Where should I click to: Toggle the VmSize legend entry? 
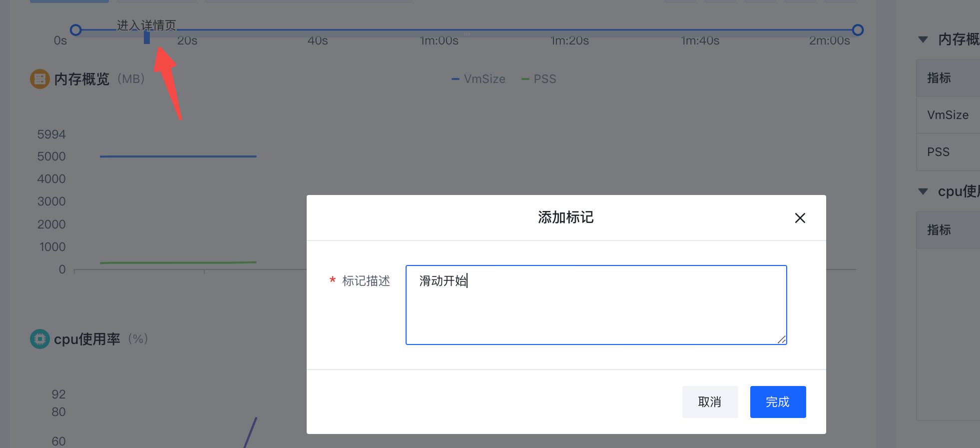[479, 79]
